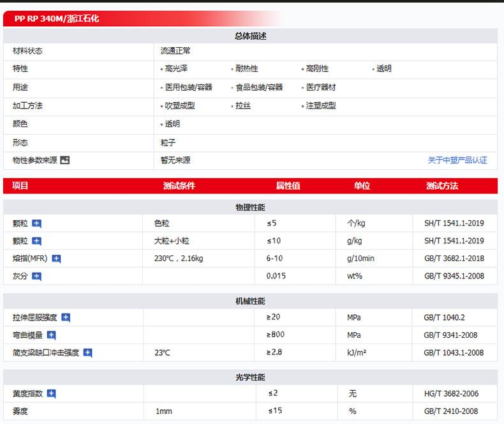Select GB/T 3682.1-2018 test method

(454, 259)
